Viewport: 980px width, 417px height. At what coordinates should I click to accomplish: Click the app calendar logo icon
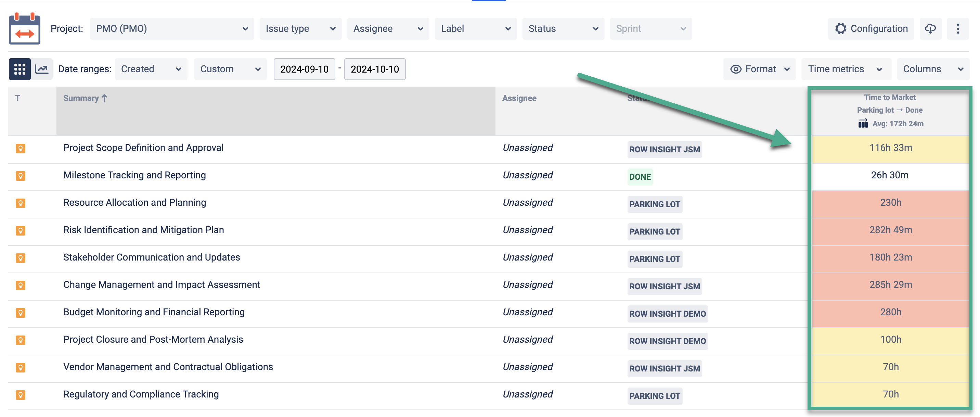24,29
